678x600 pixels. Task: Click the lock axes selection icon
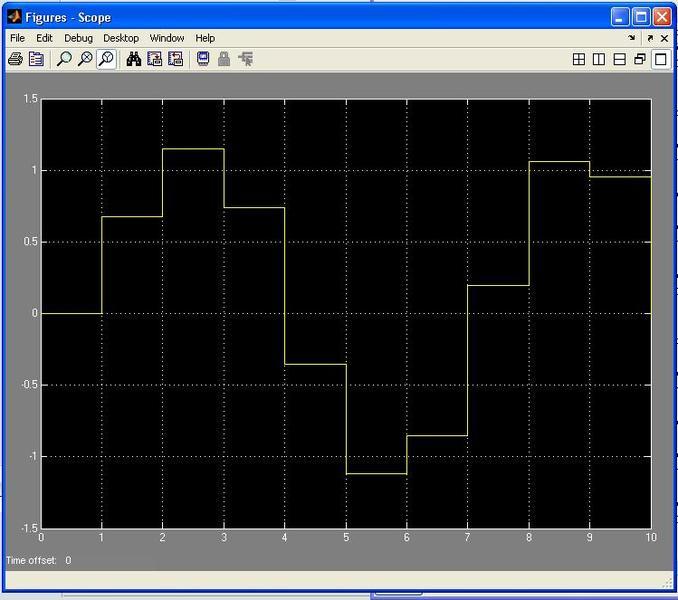[224, 59]
